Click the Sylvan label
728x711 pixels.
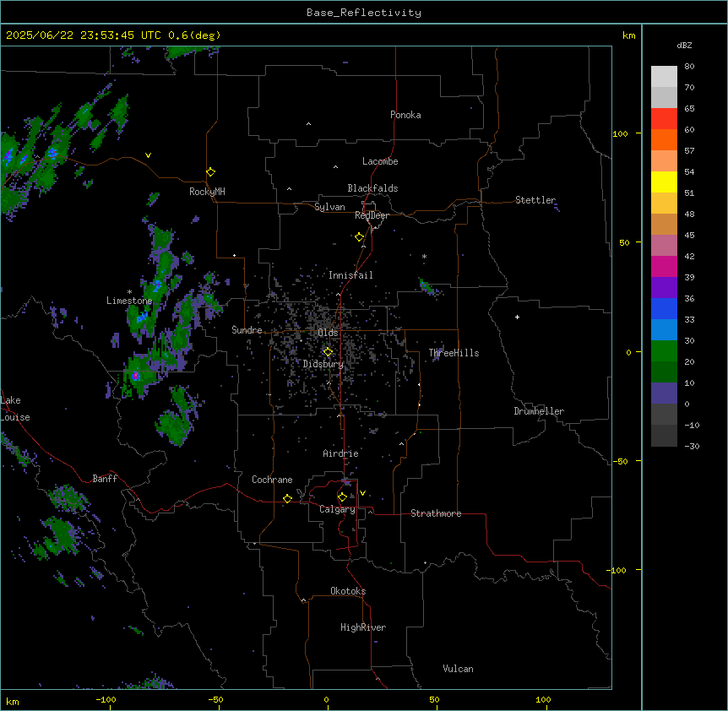[329, 207]
